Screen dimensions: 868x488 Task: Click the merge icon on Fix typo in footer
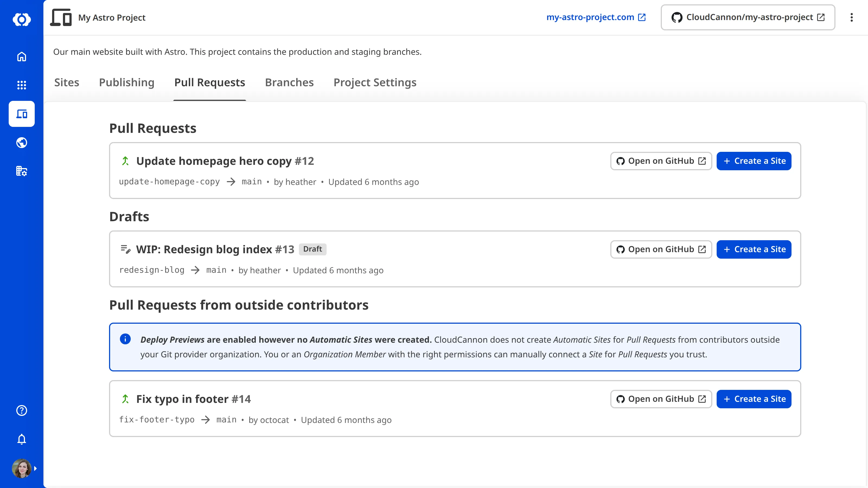(125, 399)
